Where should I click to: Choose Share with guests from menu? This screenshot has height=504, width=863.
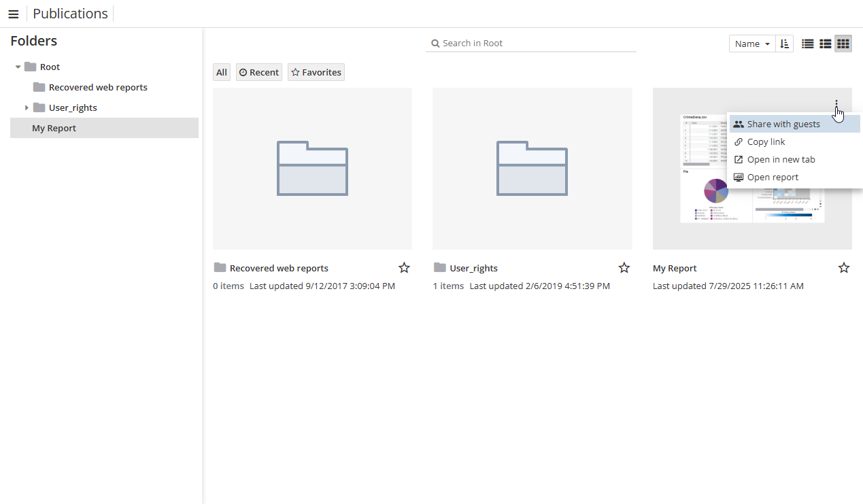click(x=783, y=124)
